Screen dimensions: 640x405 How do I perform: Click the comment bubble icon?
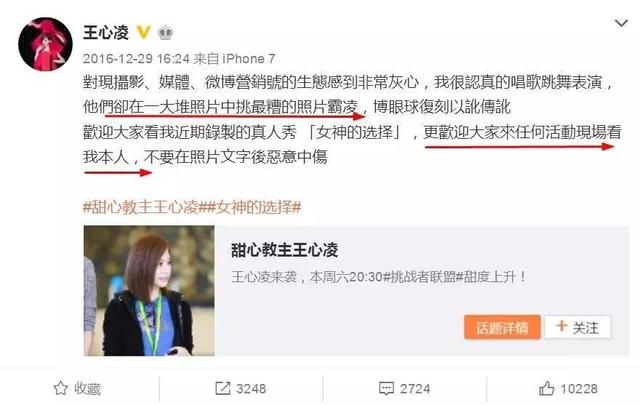point(386,388)
